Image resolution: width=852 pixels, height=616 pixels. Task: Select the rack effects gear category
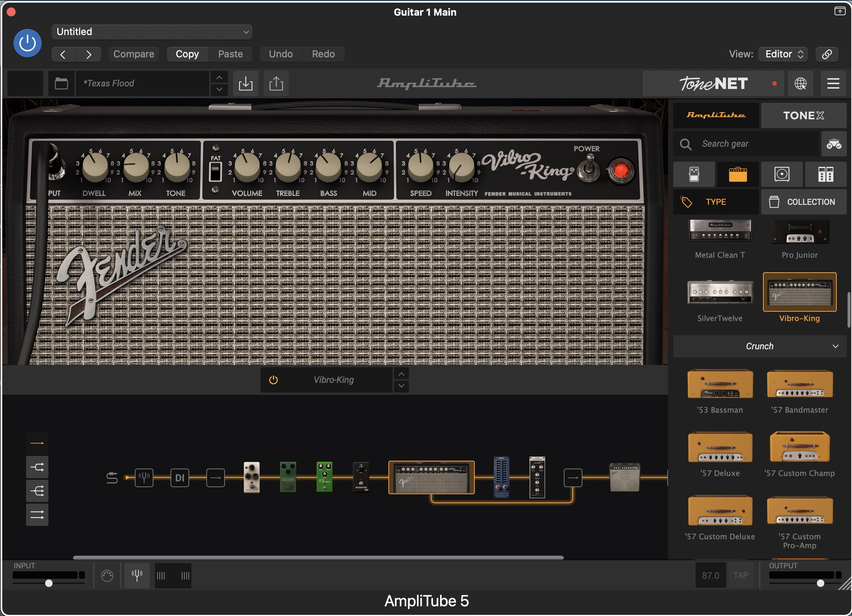click(826, 174)
